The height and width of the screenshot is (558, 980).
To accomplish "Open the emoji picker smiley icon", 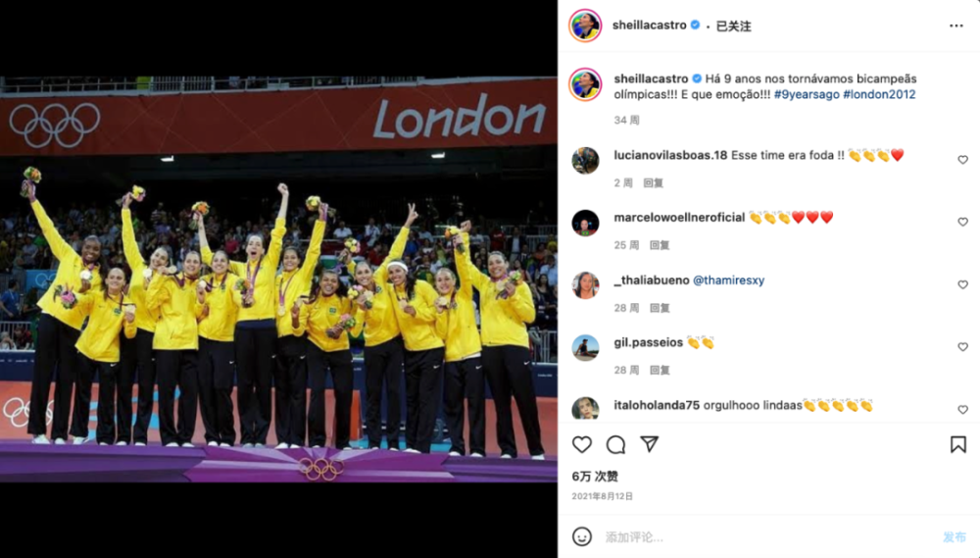I will pos(582,536).
